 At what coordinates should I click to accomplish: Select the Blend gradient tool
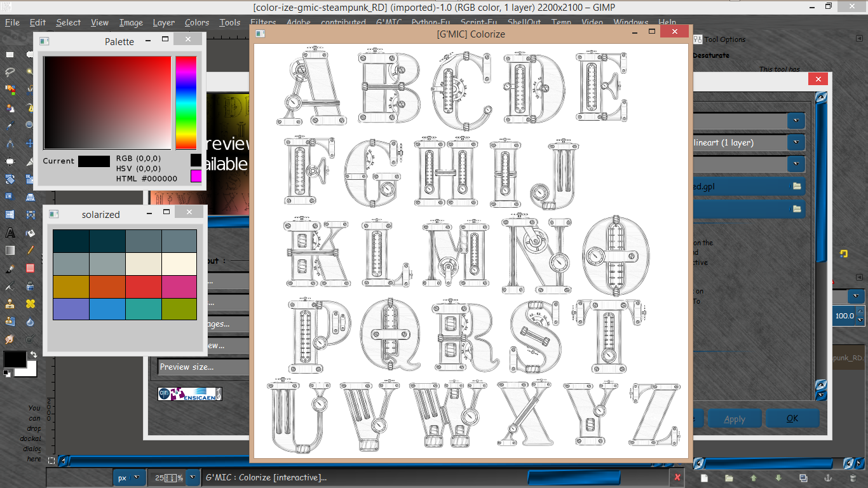point(10,250)
